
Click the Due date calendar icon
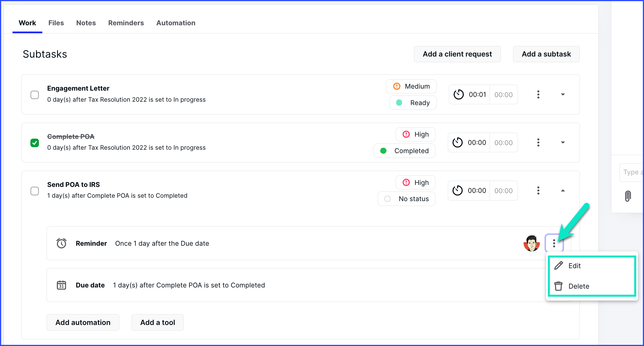[x=61, y=285]
